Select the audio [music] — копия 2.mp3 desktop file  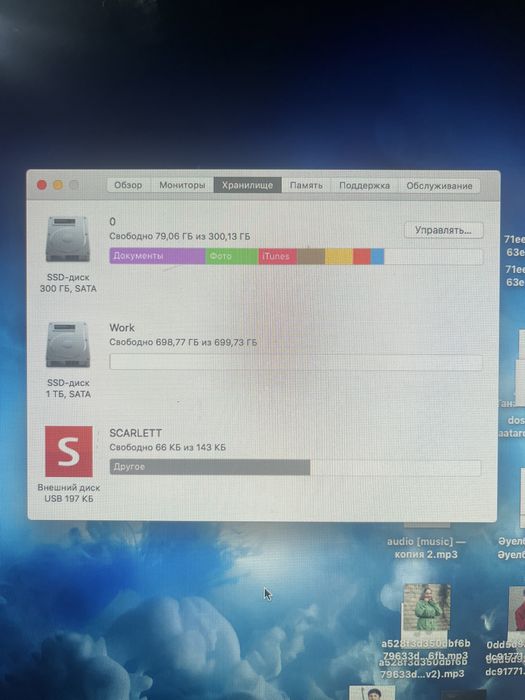(426, 548)
